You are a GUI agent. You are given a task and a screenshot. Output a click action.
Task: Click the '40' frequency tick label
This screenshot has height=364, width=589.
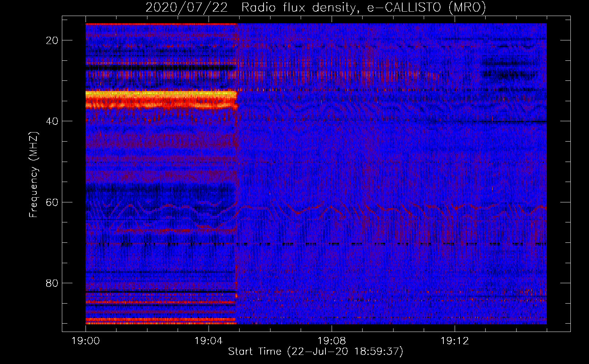tap(52, 121)
